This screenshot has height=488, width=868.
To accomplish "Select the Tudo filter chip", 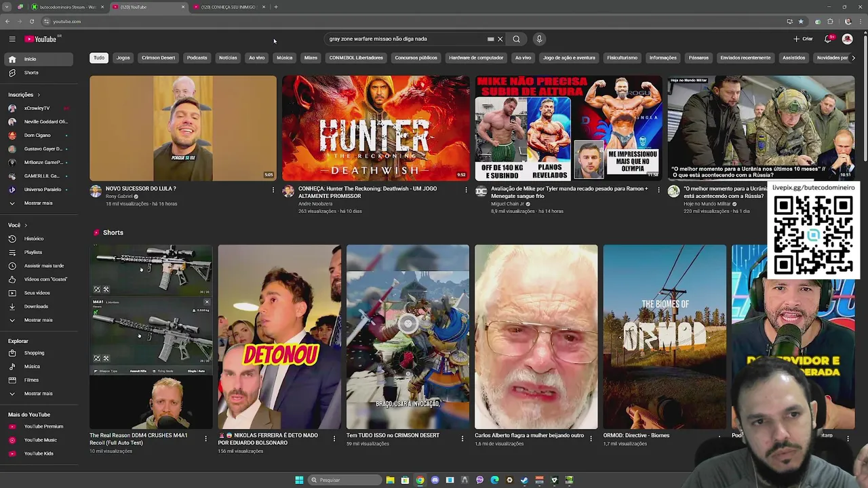I will (99, 58).
